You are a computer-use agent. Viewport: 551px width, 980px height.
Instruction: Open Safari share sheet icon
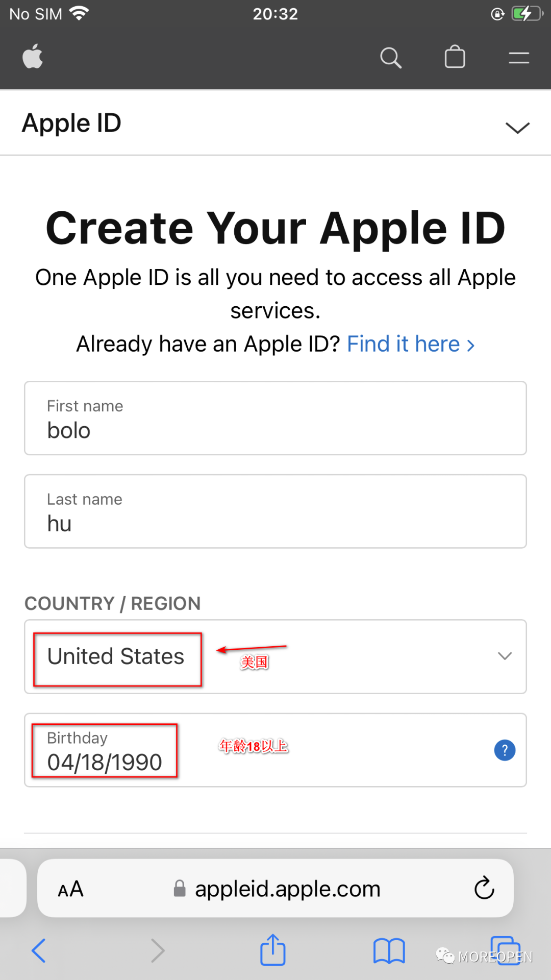273,950
